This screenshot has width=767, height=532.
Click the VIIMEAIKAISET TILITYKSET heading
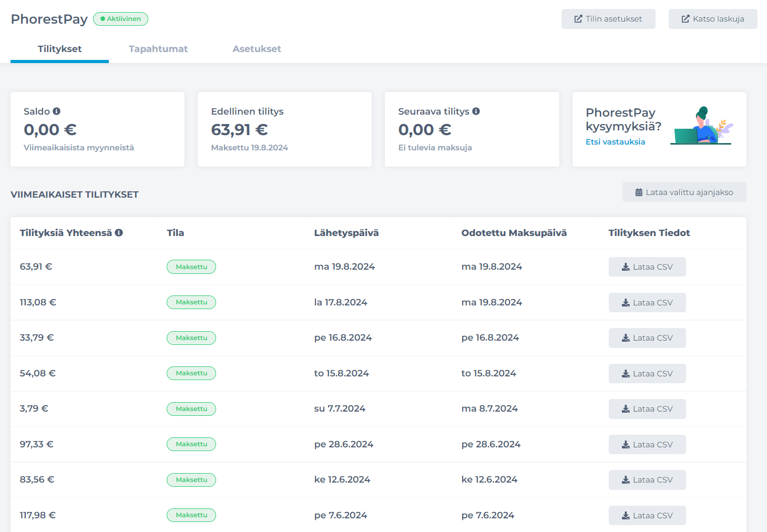(75, 195)
